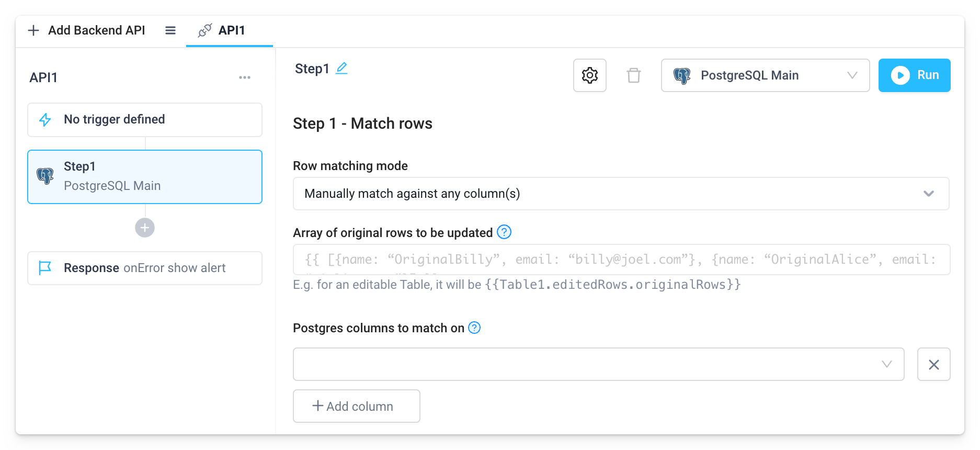980x450 pixels.
Task: Rename Step1 with the pencil icon
Action: pyautogui.click(x=341, y=68)
